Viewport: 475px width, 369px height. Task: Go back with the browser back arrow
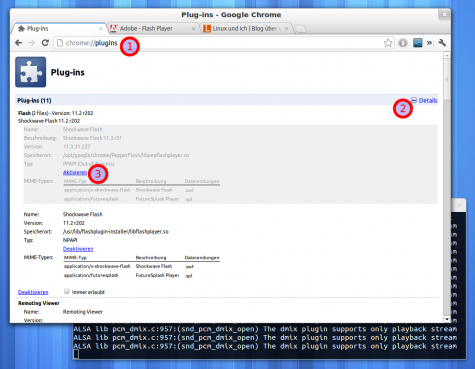click(x=19, y=43)
